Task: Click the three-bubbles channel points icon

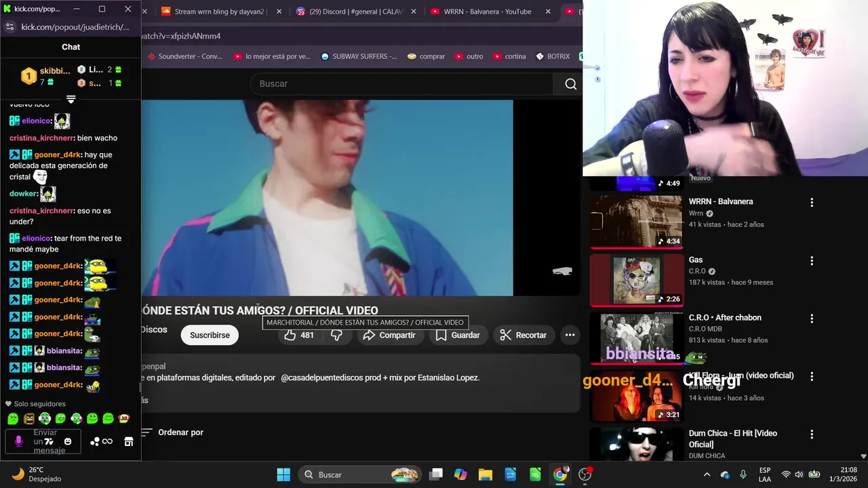Action: (94, 441)
